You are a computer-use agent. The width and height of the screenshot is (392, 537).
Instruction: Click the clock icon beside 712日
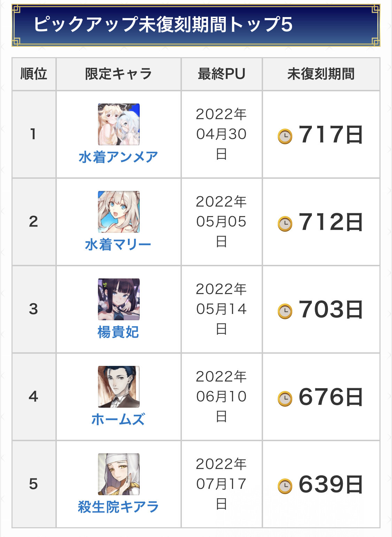pyautogui.click(x=285, y=224)
